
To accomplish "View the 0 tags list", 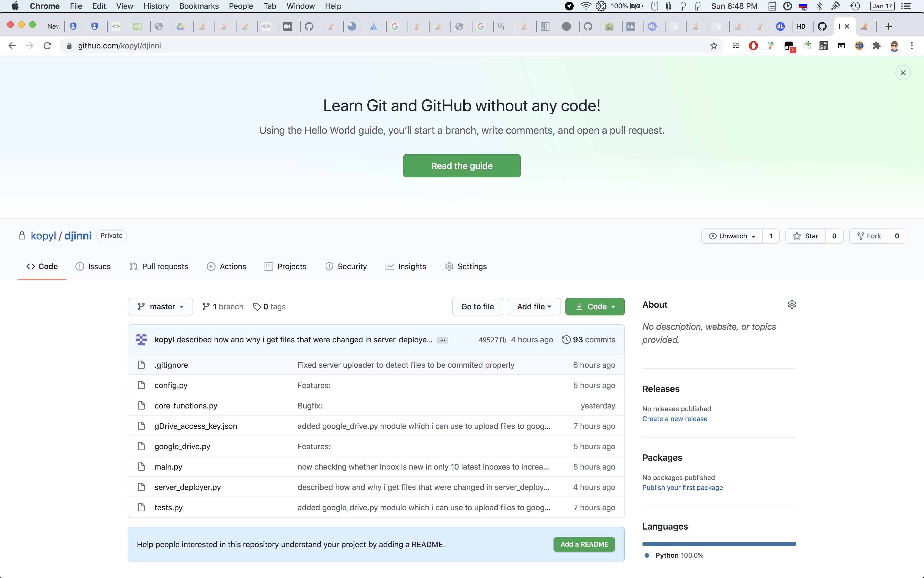I will coord(269,307).
